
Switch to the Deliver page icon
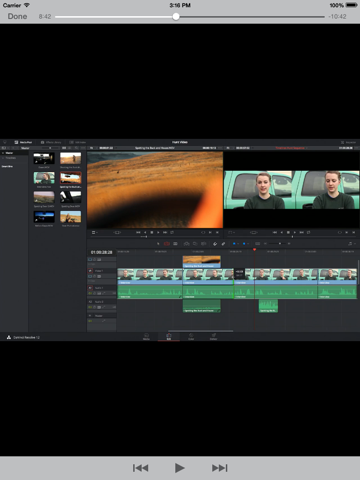point(213,336)
